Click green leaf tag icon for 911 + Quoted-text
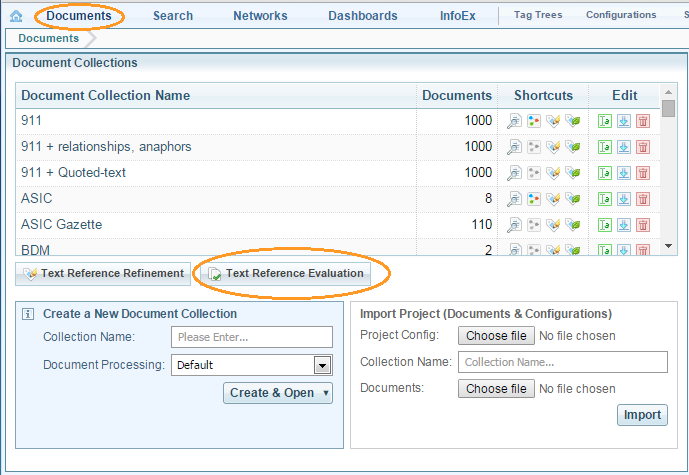This screenshot has height=475, width=689. click(x=572, y=173)
